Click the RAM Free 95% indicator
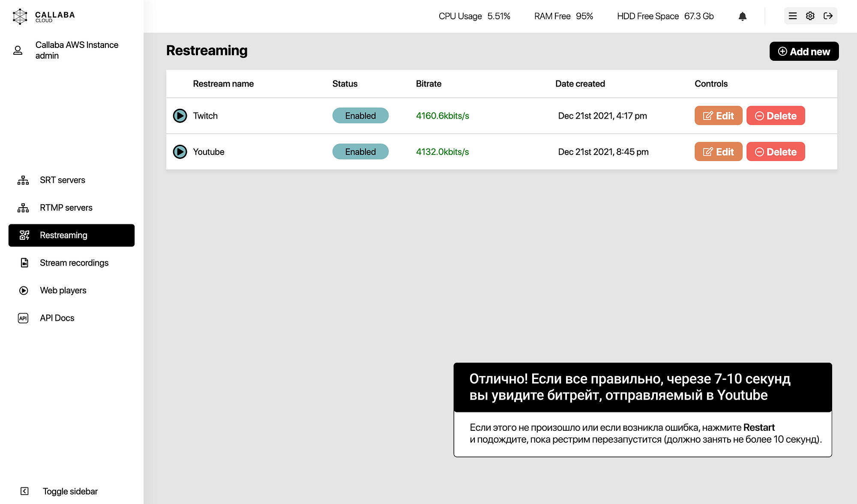This screenshot has height=504, width=857. point(563,16)
